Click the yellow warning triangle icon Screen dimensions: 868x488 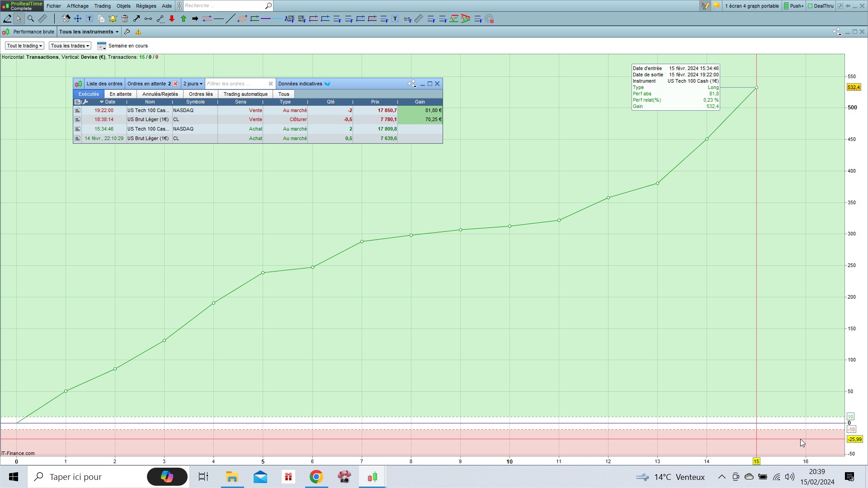[x=138, y=32]
